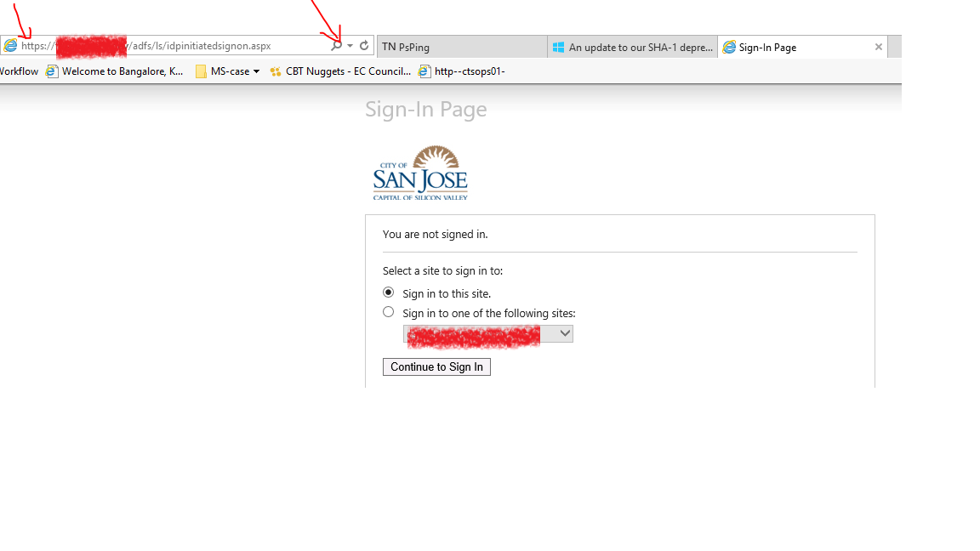This screenshot has width=980, height=551.
Task: Close the Sign-In Page tab
Action: pos(878,47)
